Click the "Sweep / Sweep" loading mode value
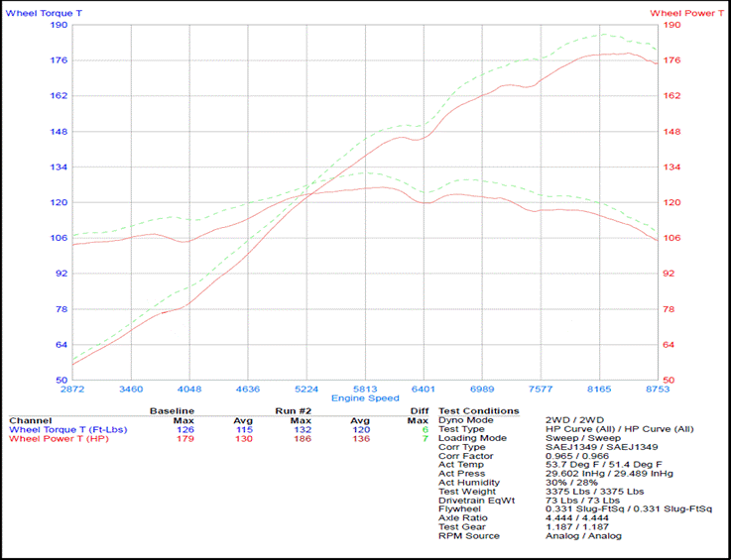This screenshot has width=731, height=560. click(x=583, y=438)
